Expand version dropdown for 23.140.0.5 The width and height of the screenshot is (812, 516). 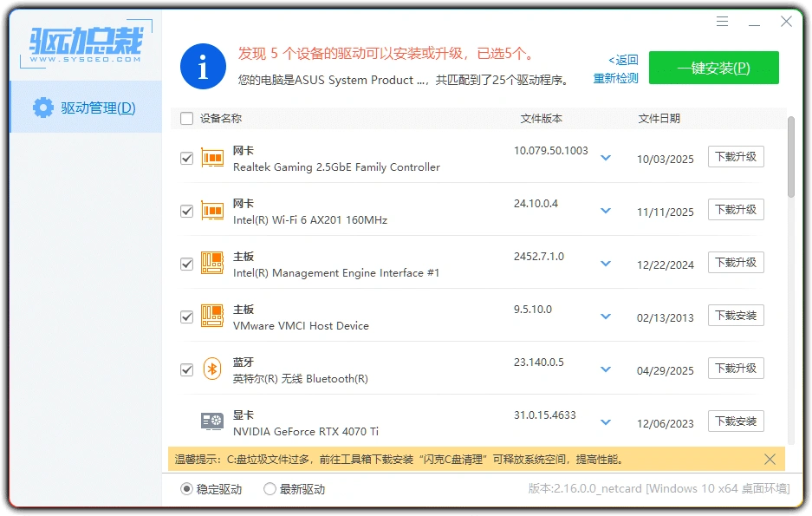[606, 369]
